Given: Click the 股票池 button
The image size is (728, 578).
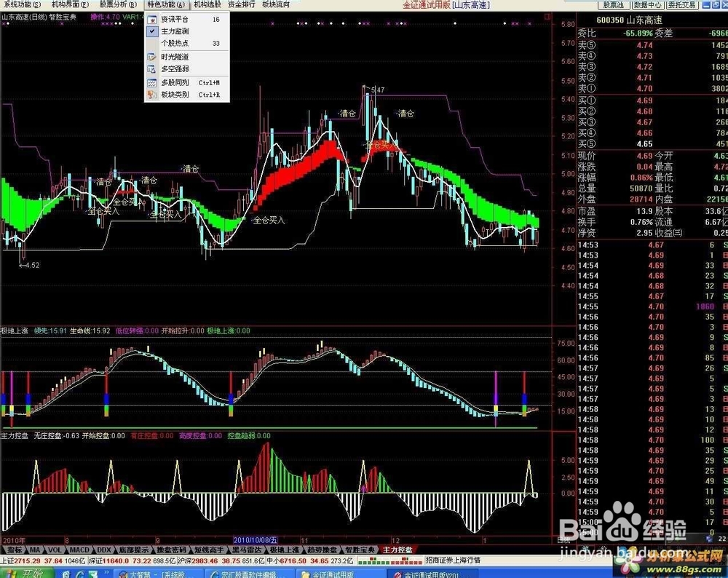Looking at the screenshot, I should coord(614,4).
